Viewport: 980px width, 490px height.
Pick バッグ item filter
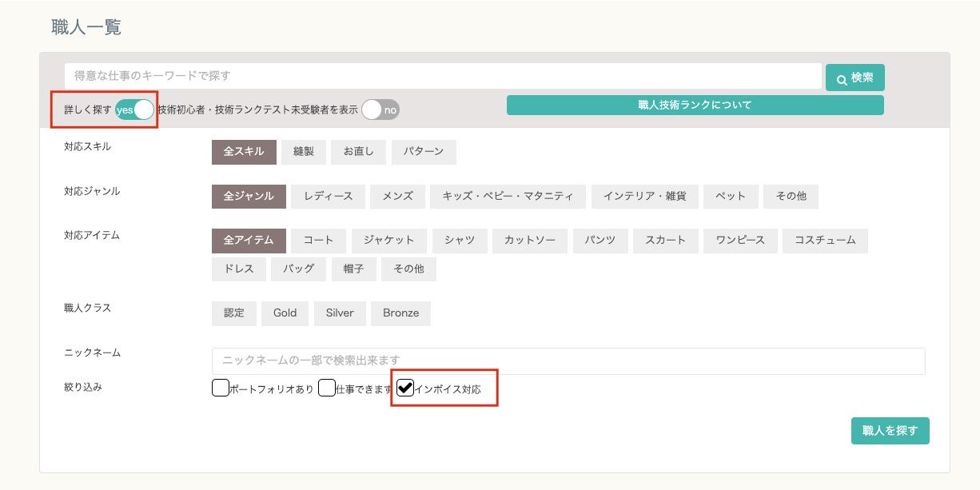click(298, 269)
